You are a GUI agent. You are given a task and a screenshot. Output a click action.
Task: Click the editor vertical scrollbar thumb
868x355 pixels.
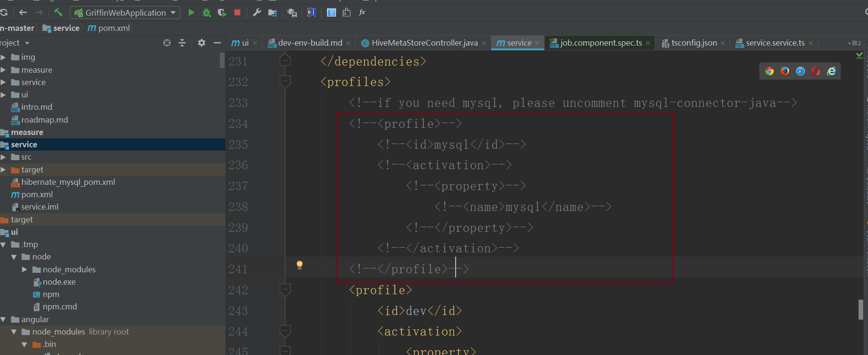coord(860,310)
